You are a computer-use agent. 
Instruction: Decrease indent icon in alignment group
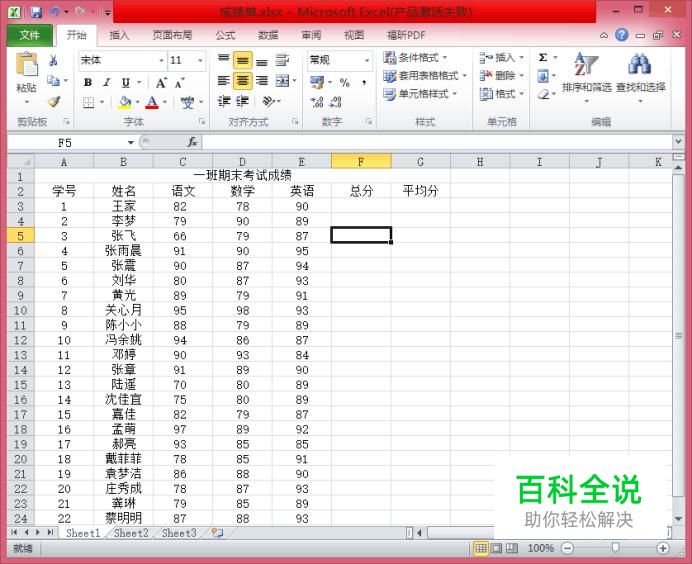tap(224, 102)
